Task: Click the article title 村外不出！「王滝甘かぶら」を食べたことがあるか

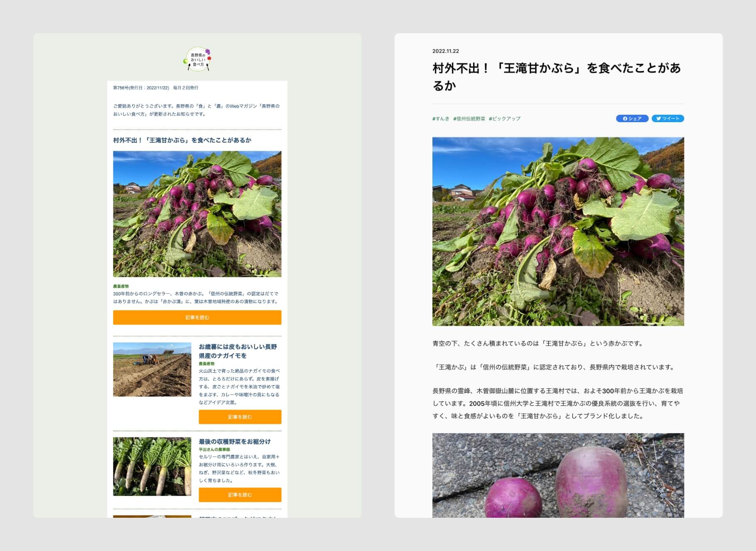Action: (557, 76)
